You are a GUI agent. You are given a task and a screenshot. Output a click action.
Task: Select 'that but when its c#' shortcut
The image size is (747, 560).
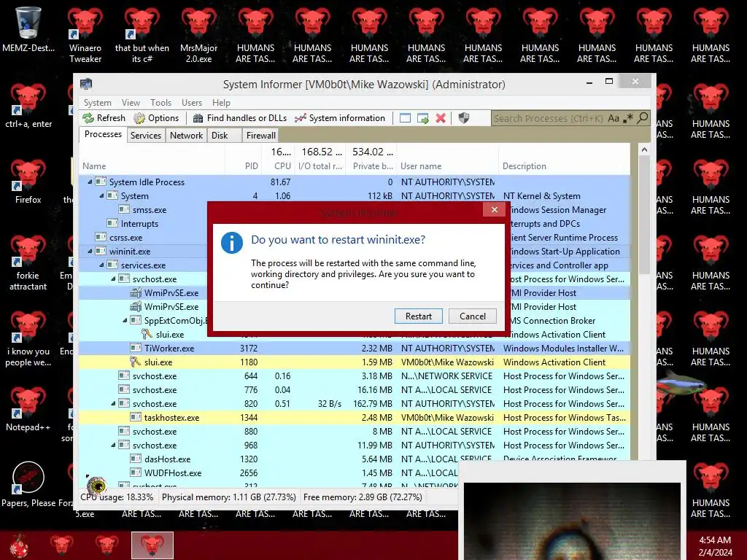(142, 34)
